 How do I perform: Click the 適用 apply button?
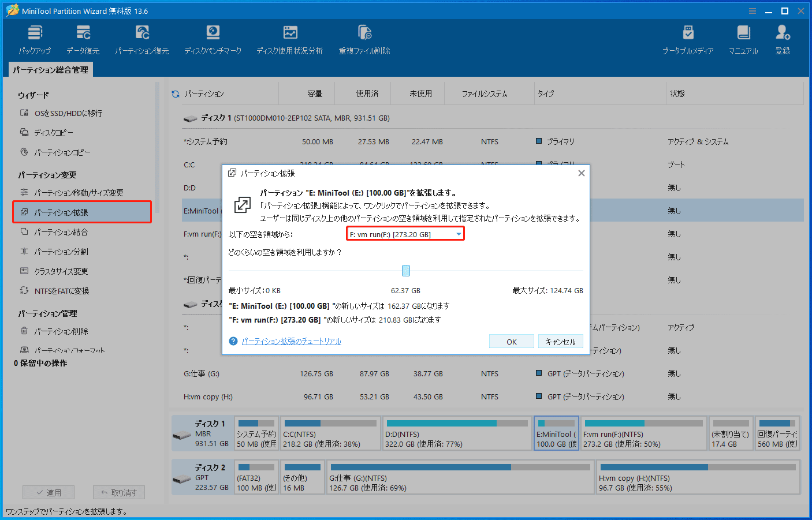[49, 492]
